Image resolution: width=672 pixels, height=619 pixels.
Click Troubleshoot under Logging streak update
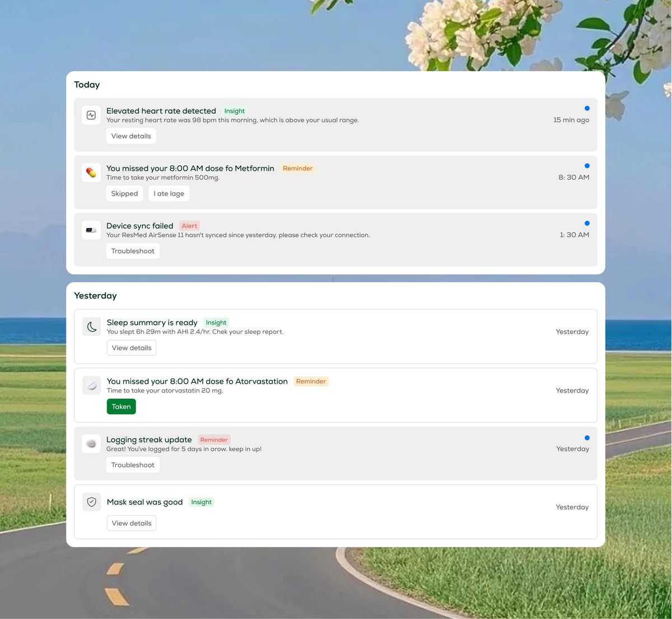133,465
